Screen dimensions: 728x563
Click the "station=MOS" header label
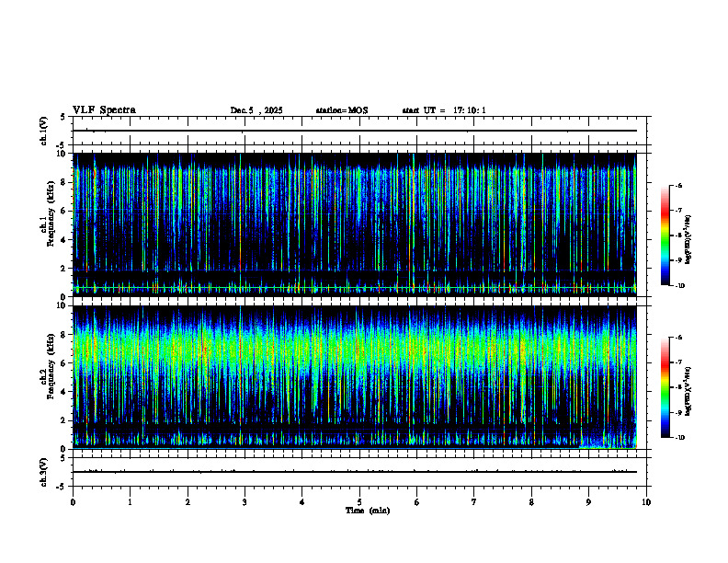click(342, 110)
